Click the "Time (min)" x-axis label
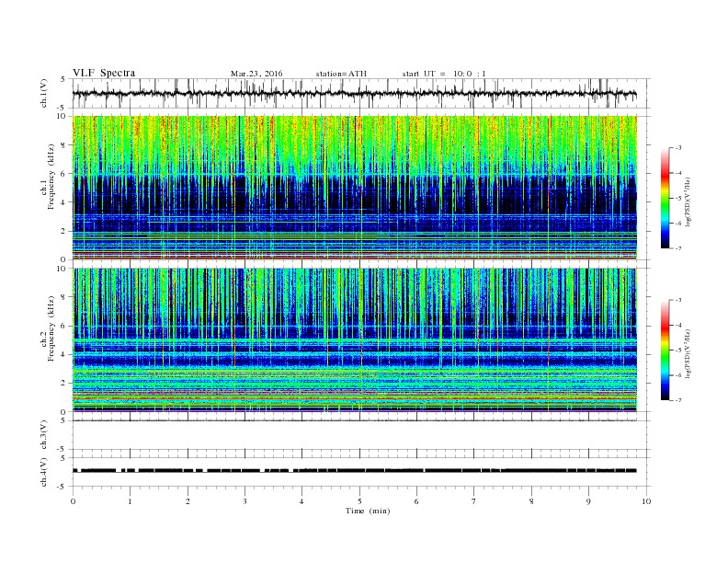The width and height of the screenshot is (728, 563). coord(368,511)
